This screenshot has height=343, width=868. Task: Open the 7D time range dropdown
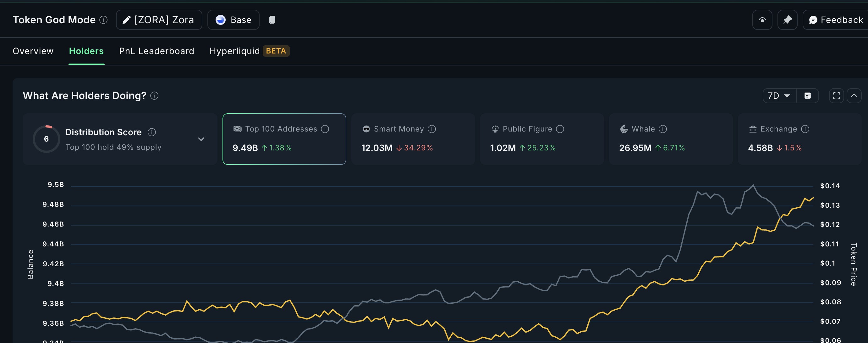tap(779, 96)
